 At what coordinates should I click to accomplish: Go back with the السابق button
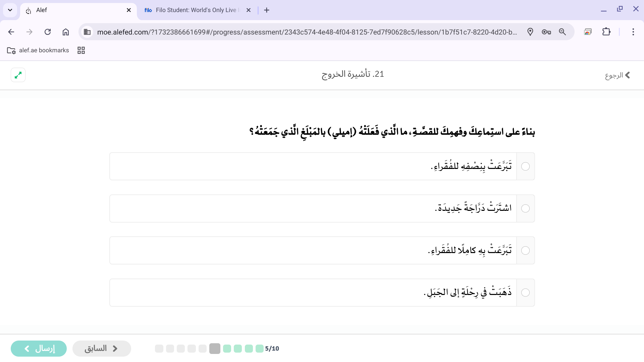(102, 349)
